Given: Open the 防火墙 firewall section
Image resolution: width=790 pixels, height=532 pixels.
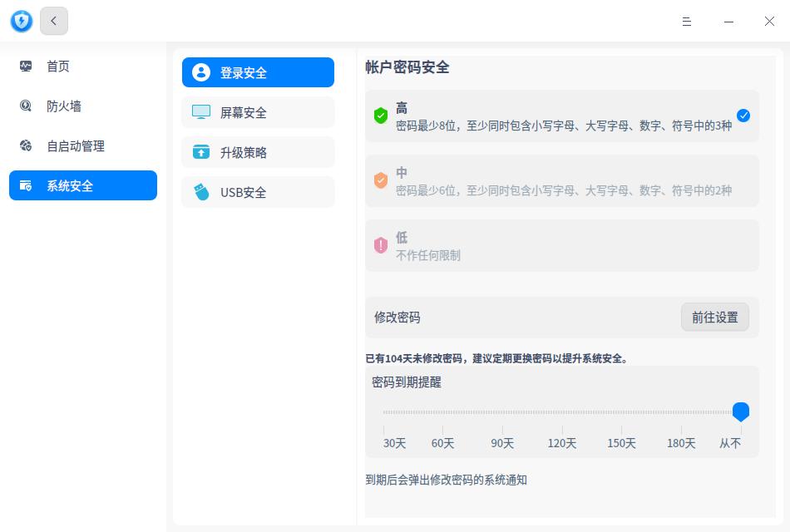Looking at the screenshot, I should click(65, 106).
